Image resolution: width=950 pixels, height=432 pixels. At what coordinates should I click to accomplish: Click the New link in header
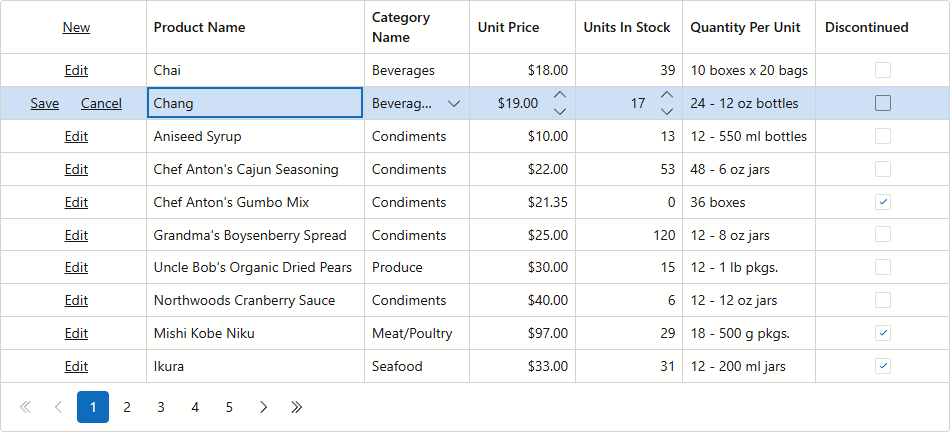click(76, 27)
